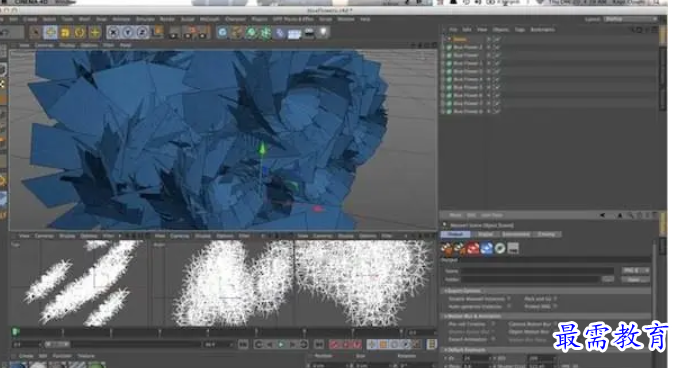Toggle the Y-axis lock icon

[128, 33]
